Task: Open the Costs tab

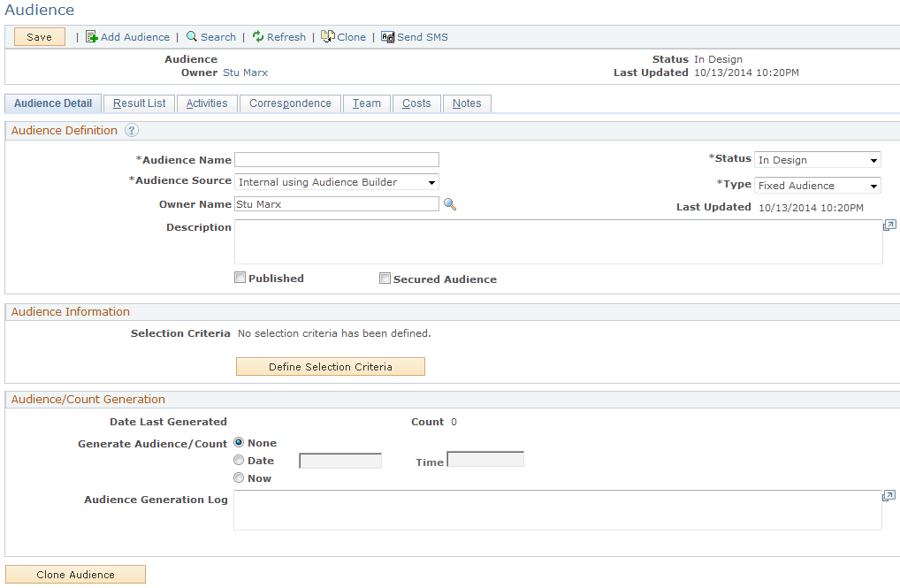Action: (x=416, y=103)
